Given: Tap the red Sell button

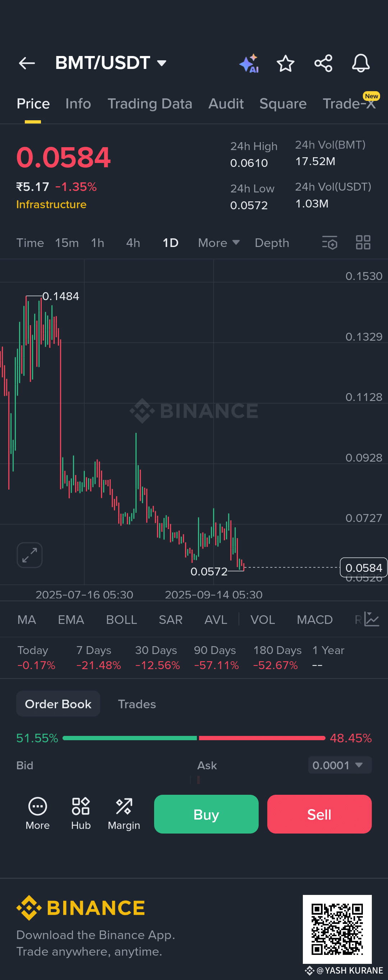Looking at the screenshot, I should point(319,814).
